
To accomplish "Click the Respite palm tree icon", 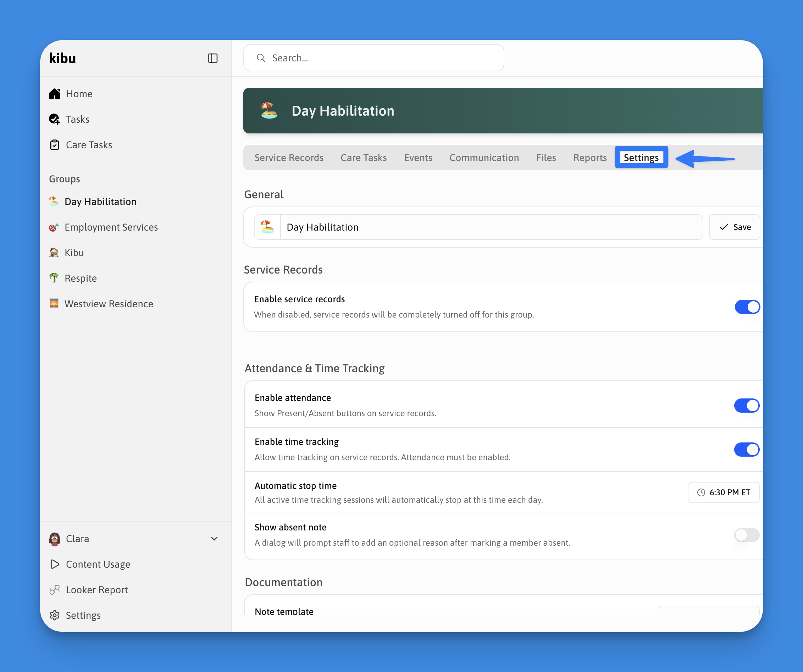I will (54, 278).
